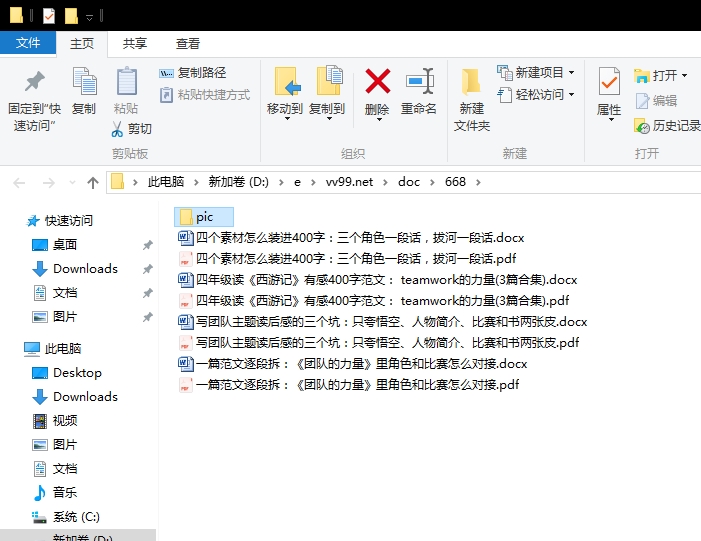
Task: Open Downloads under 此电脑
Action: (x=75, y=397)
